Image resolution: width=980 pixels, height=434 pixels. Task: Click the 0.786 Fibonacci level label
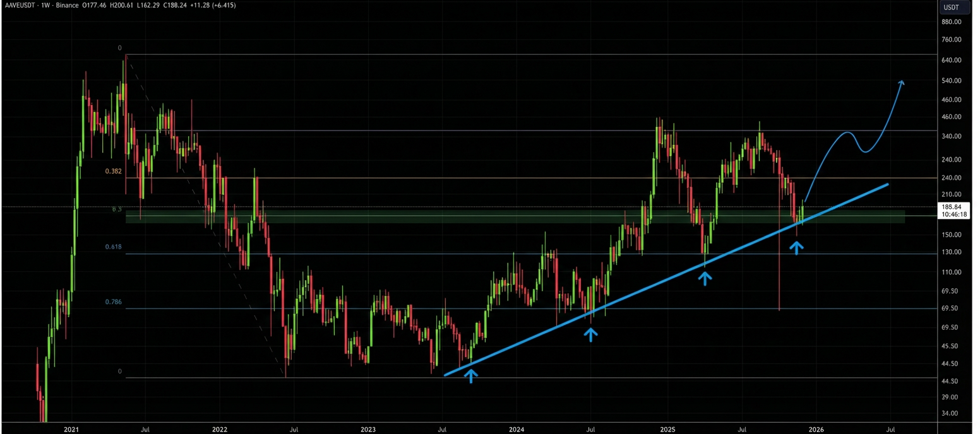[114, 302]
